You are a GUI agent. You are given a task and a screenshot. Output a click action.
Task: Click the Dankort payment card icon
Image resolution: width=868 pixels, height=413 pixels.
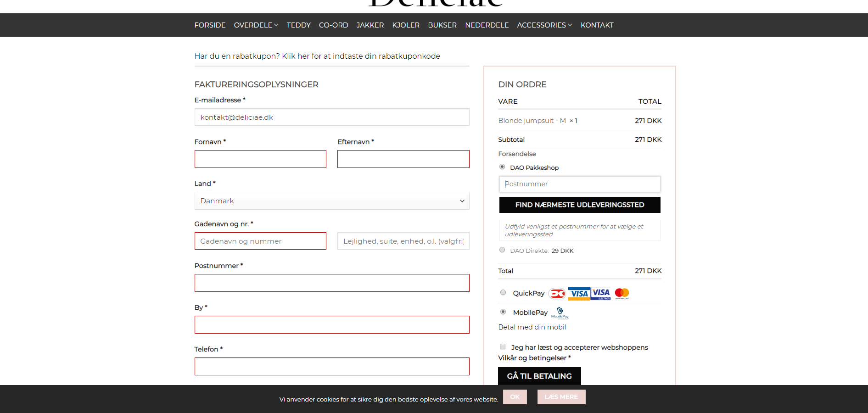pyautogui.click(x=557, y=294)
